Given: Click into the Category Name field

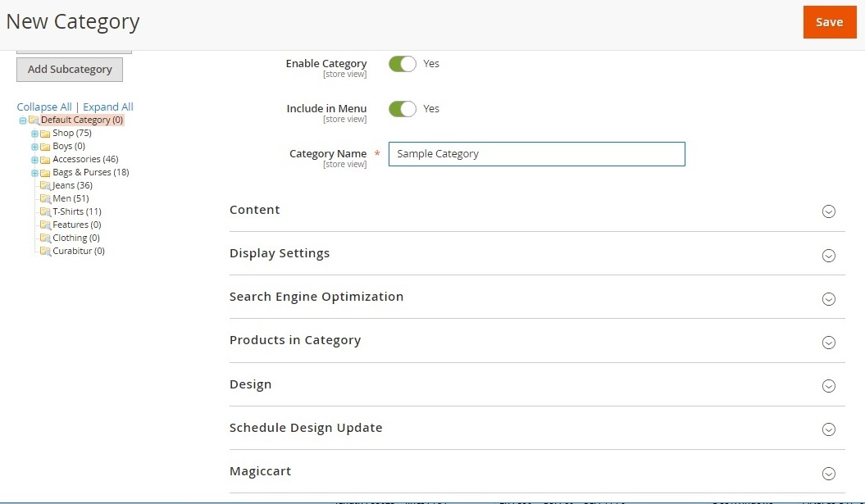Looking at the screenshot, I should 536,154.
